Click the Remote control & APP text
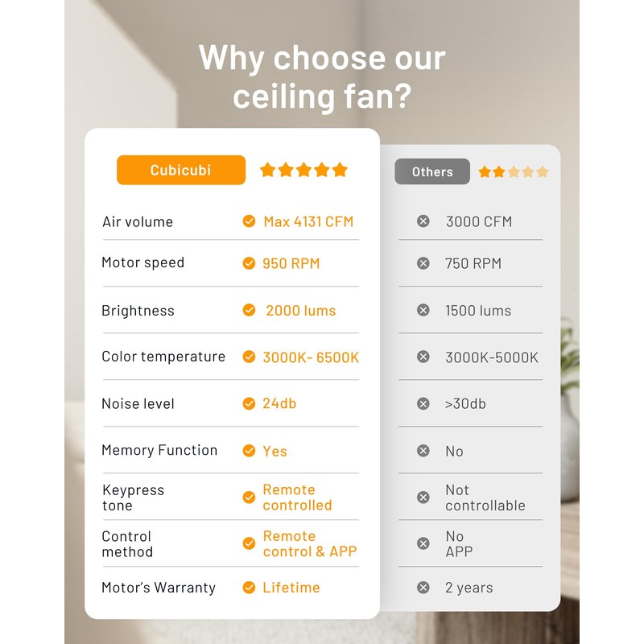The height and width of the screenshot is (644, 644). pos(309,543)
